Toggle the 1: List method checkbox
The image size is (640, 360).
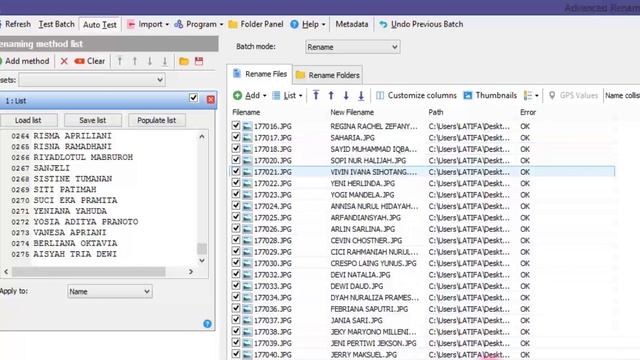[x=193, y=98]
